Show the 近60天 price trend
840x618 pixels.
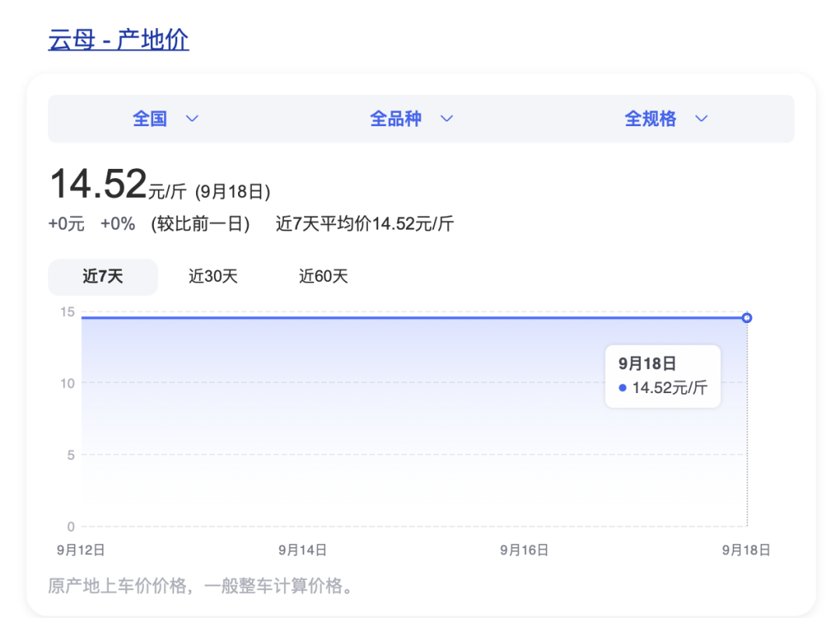[323, 276]
